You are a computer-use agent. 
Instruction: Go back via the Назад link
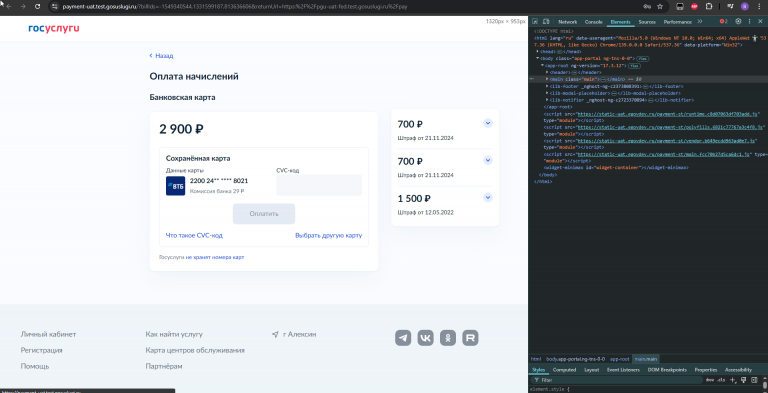(x=161, y=56)
